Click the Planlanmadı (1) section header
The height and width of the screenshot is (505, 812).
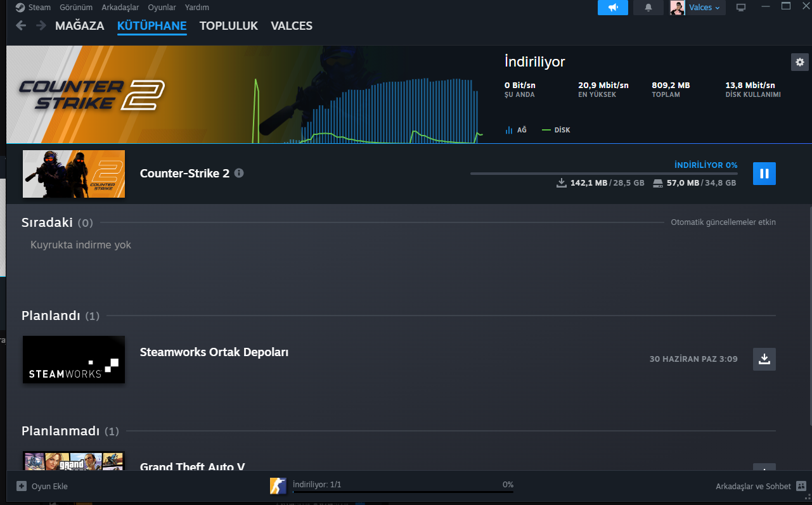(70, 431)
